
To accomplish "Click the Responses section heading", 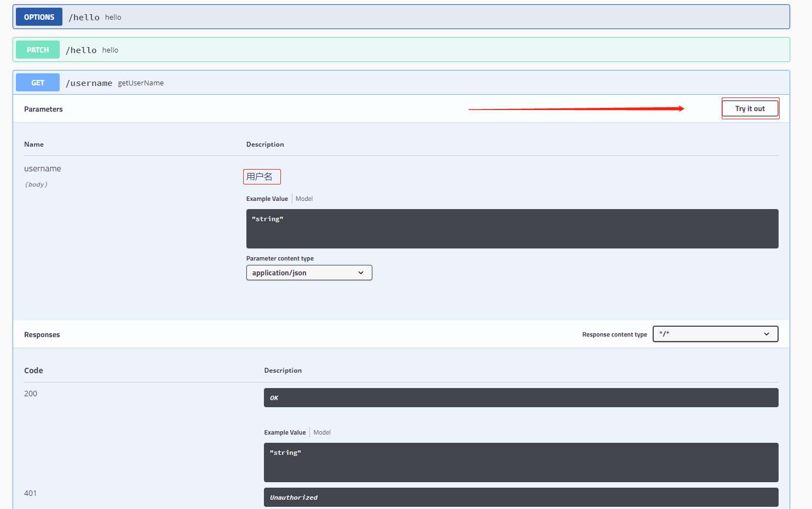I will point(42,335).
